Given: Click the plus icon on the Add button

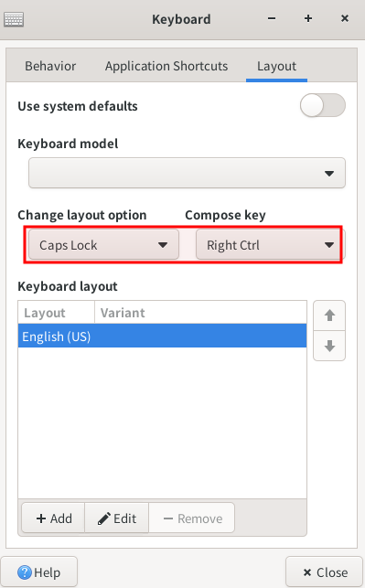Looking at the screenshot, I should [x=41, y=519].
